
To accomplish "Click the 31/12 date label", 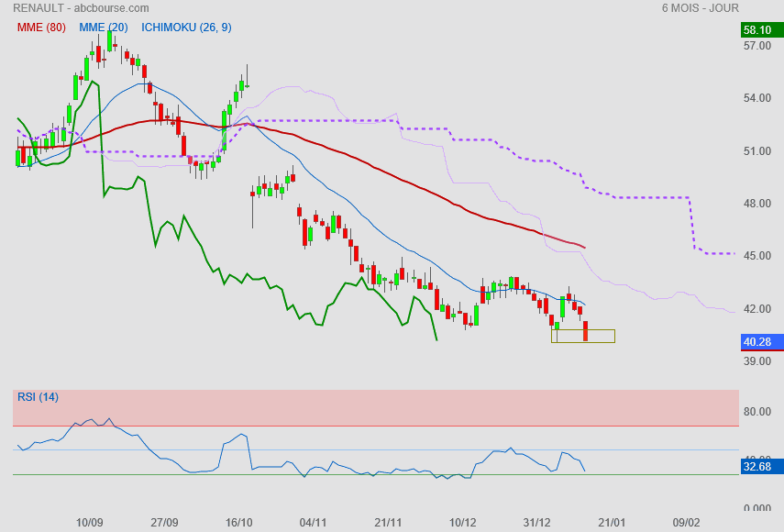I will [537, 523].
